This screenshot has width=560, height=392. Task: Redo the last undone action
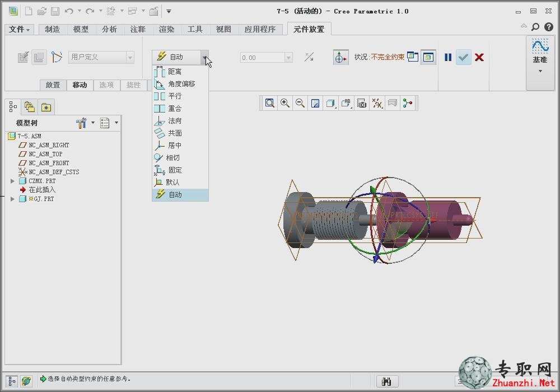90,11
